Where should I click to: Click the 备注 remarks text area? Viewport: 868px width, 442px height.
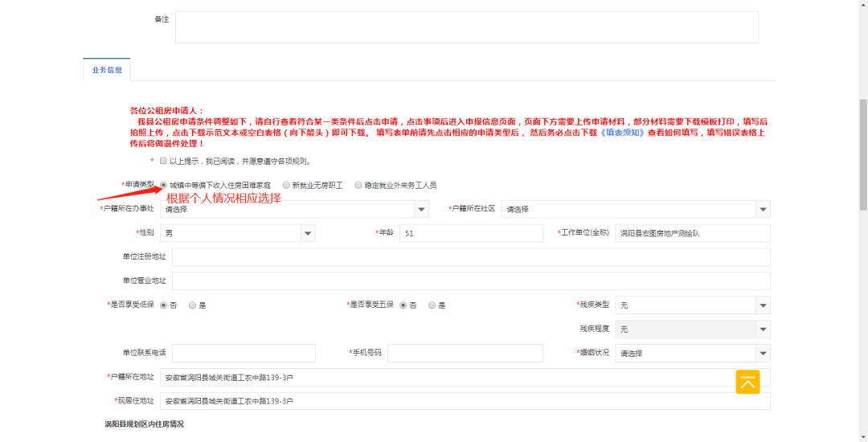(467, 27)
